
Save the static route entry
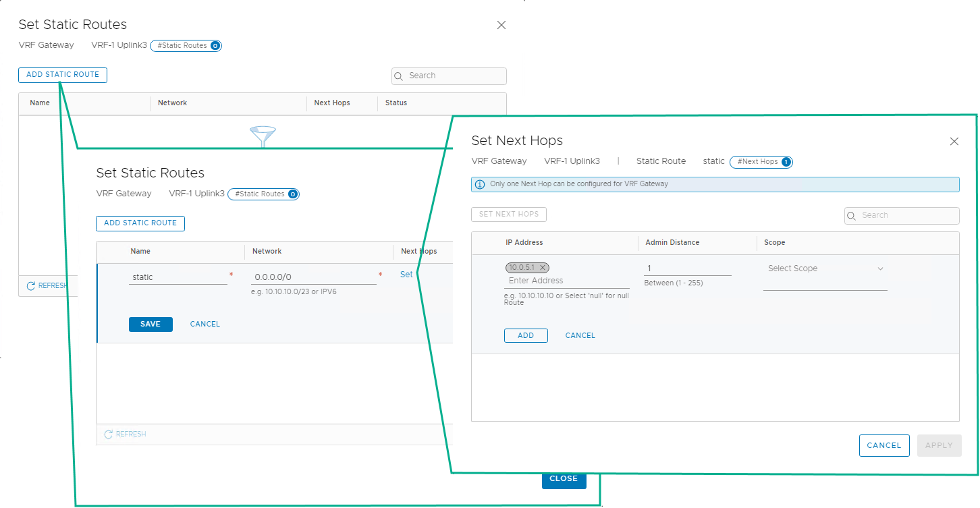(x=150, y=324)
